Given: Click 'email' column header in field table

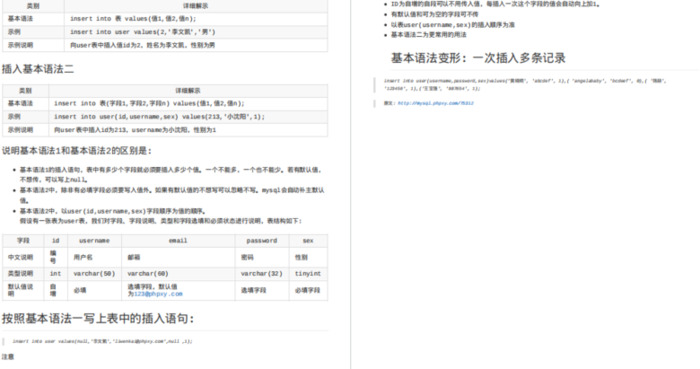Looking at the screenshot, I should pyautogui.click(x=178, y=240).
